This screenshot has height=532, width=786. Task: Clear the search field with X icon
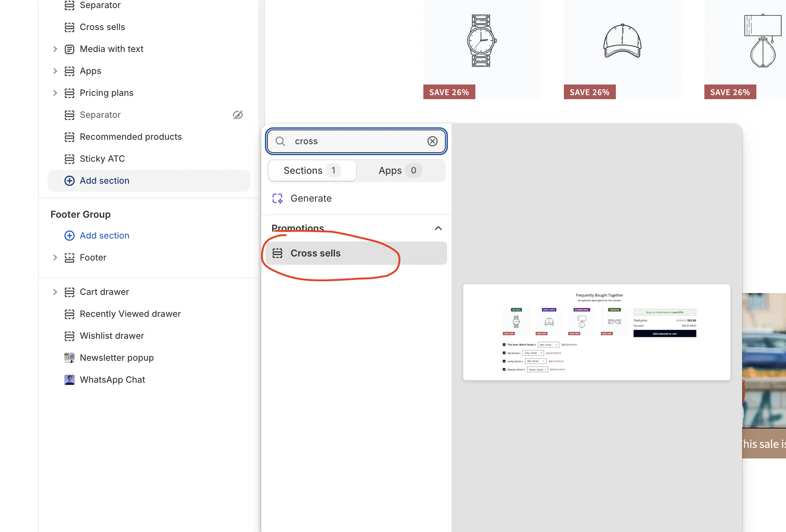coord(432,141)
